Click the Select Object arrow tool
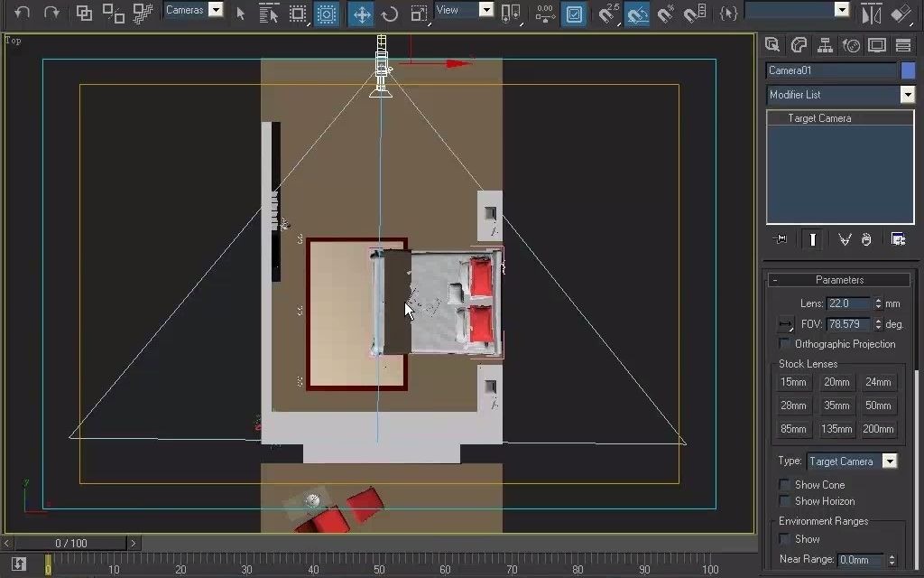The height and width of the screenshot is (578, 924). coord(239,14)
